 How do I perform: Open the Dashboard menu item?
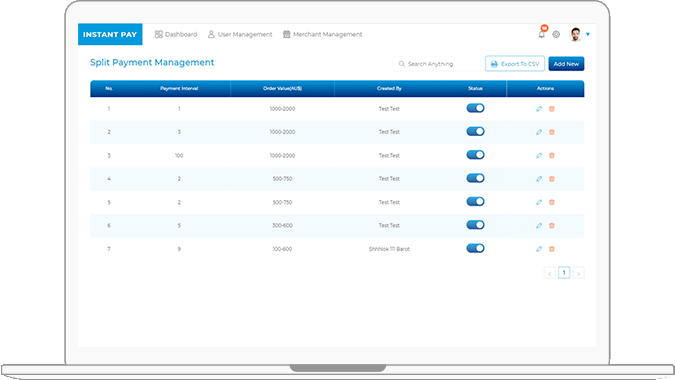point(176,34)
